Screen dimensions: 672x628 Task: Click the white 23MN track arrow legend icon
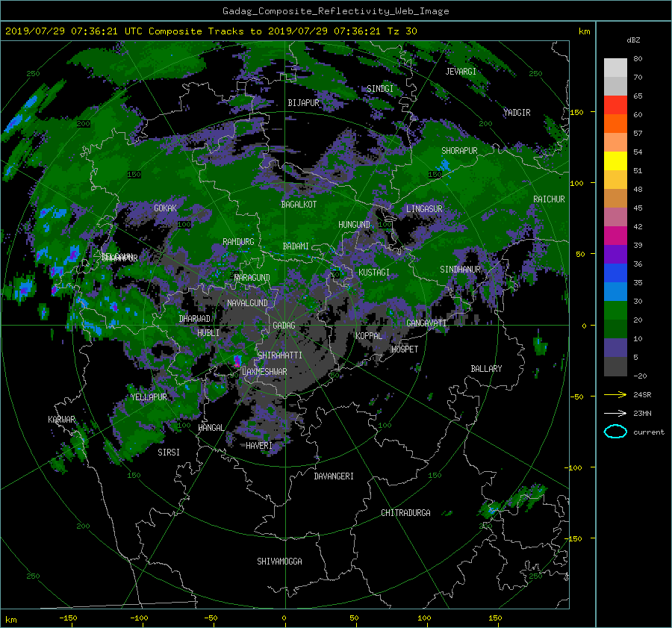click(x=615, y=413)
